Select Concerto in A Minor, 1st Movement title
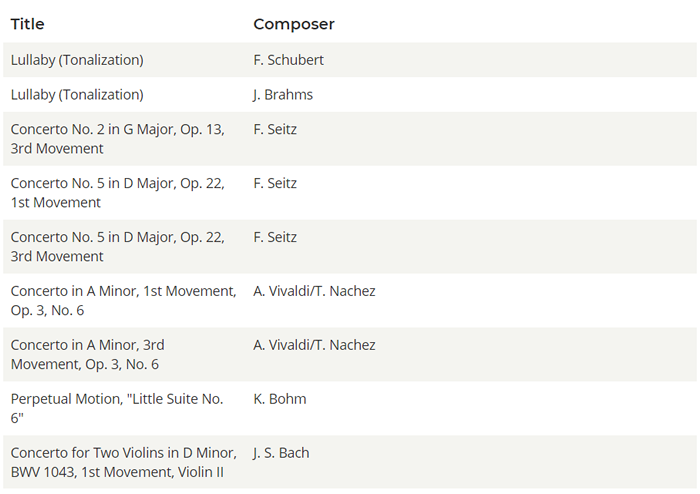The image size is (700, 494). pyautogui.click(x=123, y=301)
